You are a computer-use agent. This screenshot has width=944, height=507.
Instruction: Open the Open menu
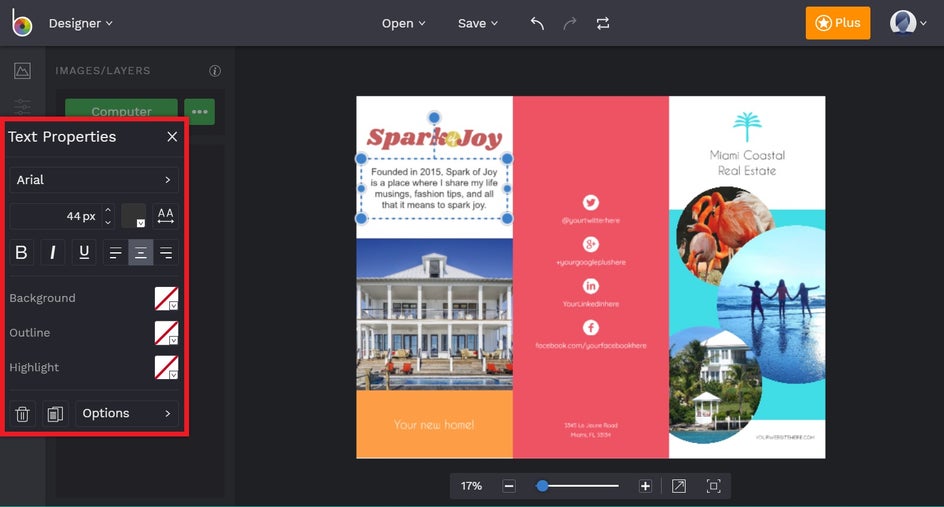click(403, 23)
